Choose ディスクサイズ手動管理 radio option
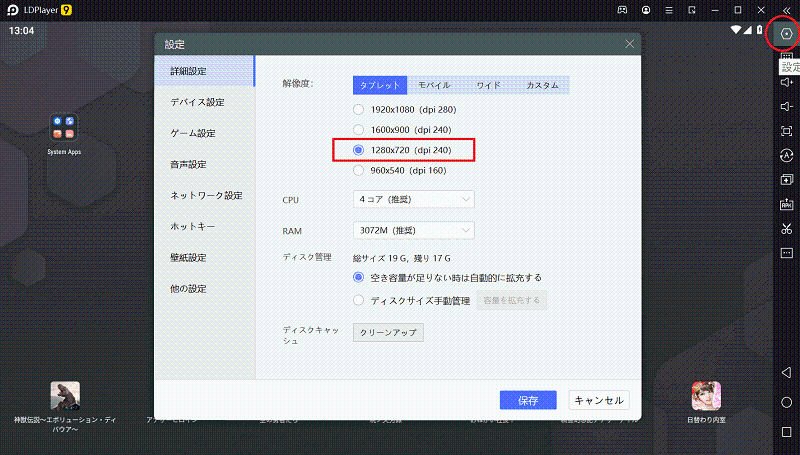This screenshot has height=455, width=800. (x=359, y=299)
